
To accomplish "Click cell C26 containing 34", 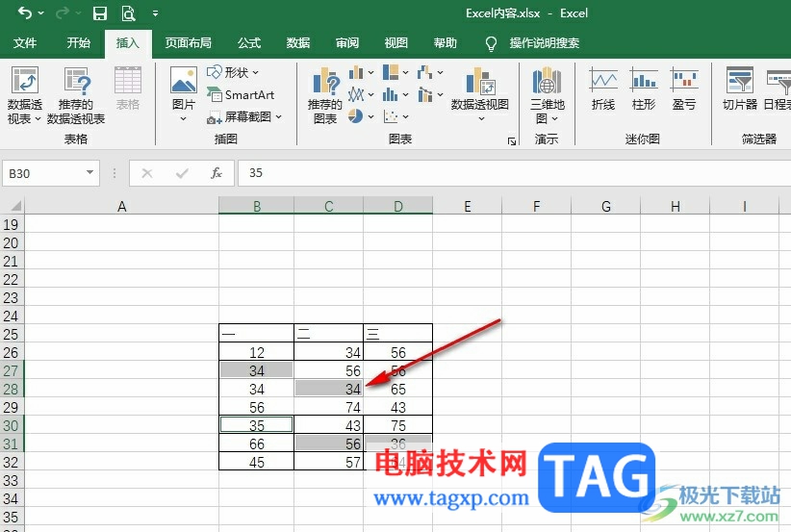I will point(328,352).
